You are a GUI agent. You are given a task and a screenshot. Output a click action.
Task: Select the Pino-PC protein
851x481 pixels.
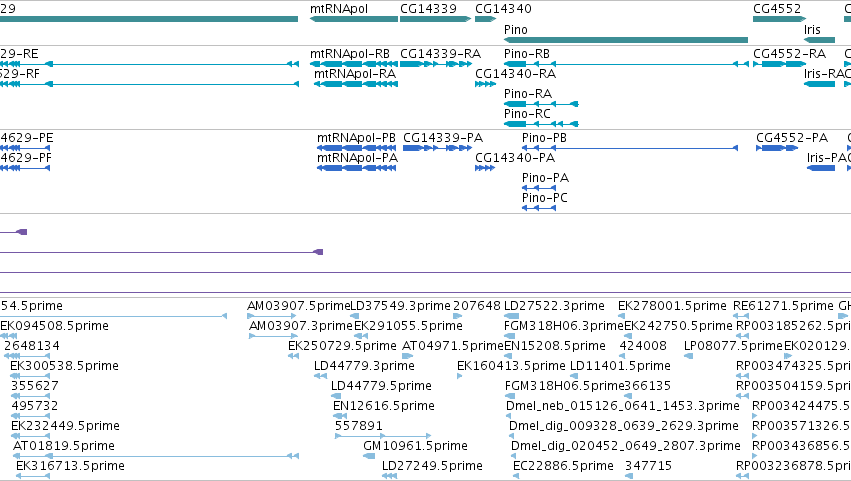tap(539, 208)
